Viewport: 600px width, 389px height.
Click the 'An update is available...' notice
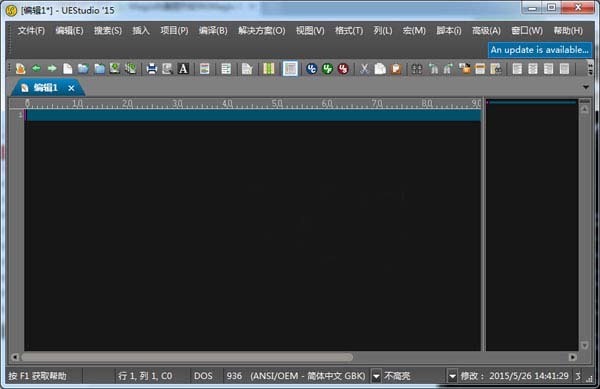(x=540, y=50)
